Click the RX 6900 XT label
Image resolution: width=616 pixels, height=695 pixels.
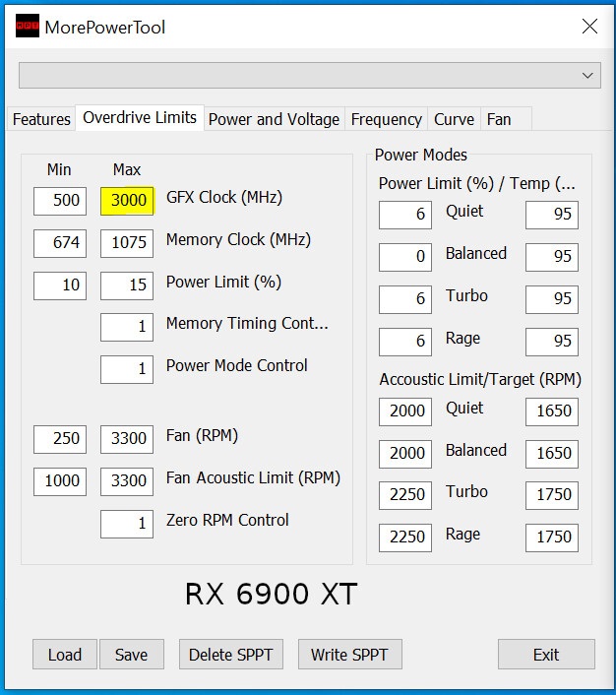[271, 594]
